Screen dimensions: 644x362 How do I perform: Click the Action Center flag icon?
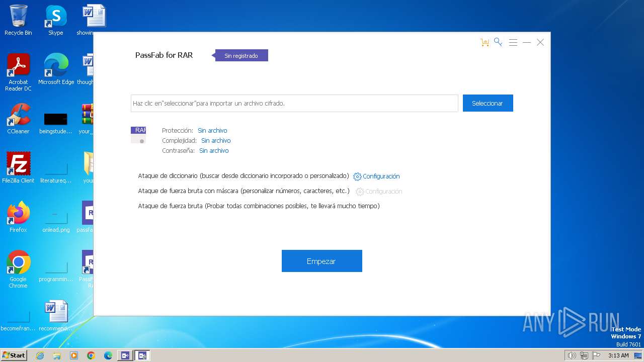point(596,355)
